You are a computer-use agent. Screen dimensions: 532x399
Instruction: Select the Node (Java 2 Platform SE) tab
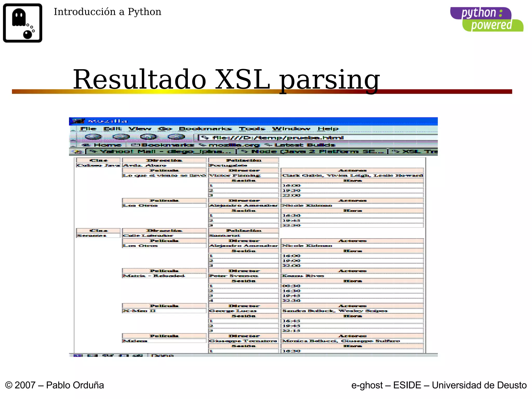[x=312, y=151]
